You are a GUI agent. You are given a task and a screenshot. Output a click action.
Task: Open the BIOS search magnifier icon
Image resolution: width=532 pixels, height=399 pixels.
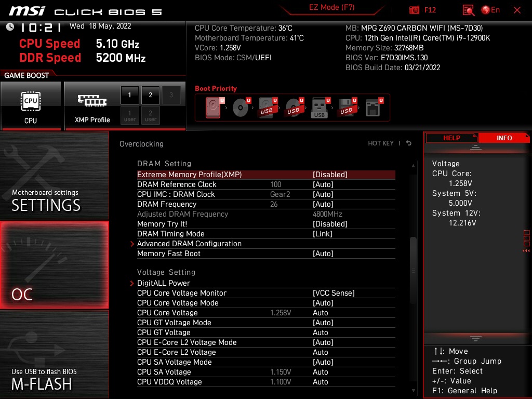469,10
